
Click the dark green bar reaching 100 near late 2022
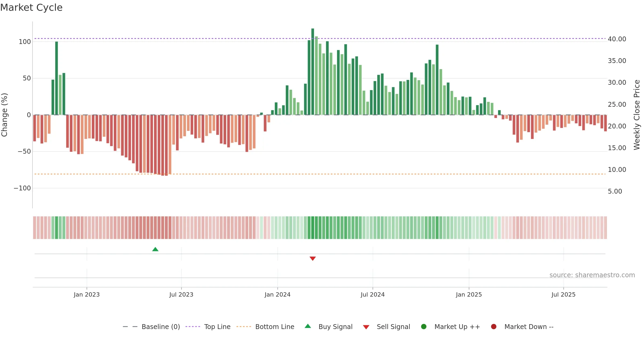57,78
